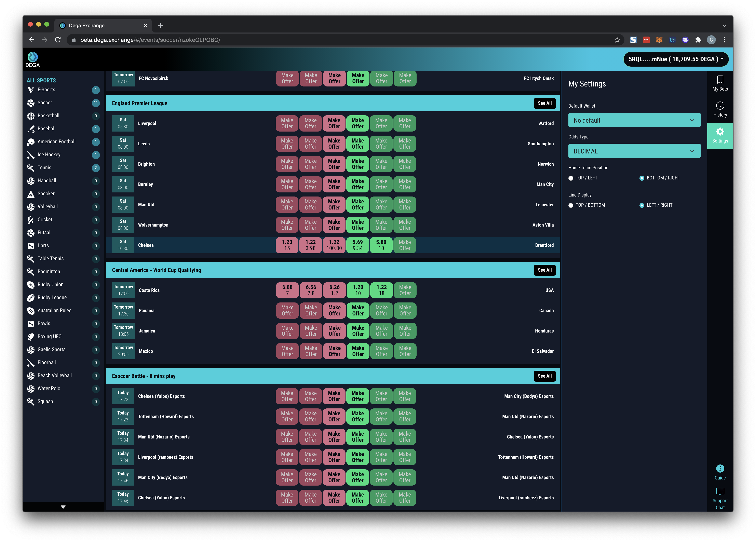Open Support Chat icon
Screen dimensions: 756x542
pos(720,492)
